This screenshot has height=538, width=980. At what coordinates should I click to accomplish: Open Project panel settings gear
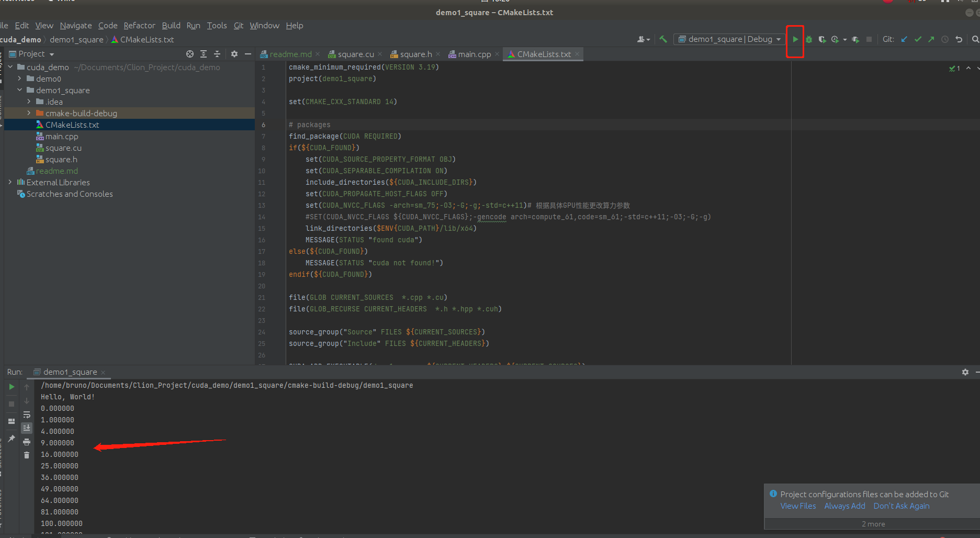[x=234, y=54]
